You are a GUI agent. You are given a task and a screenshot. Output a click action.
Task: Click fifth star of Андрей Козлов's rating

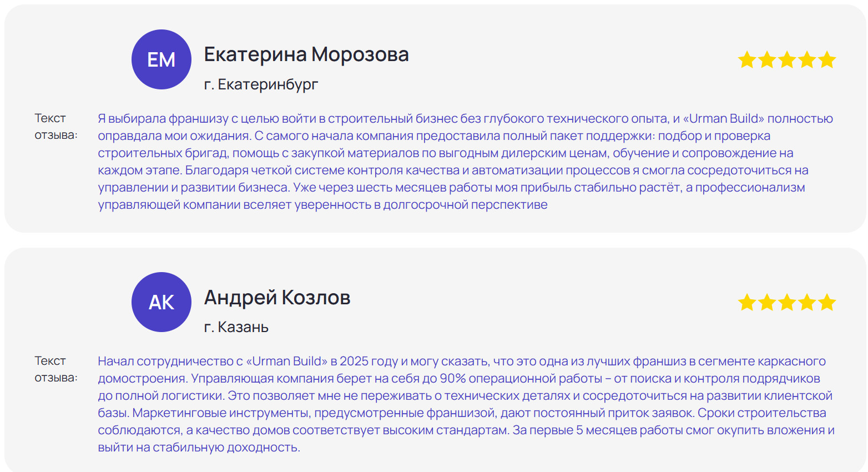pos(827,303)
